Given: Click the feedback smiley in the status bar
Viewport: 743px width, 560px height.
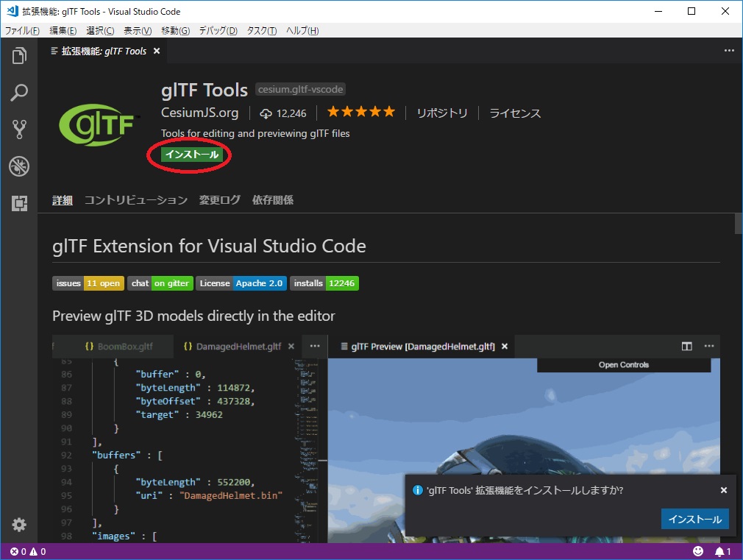Looking at the screenshot, I should click(698, 550).
